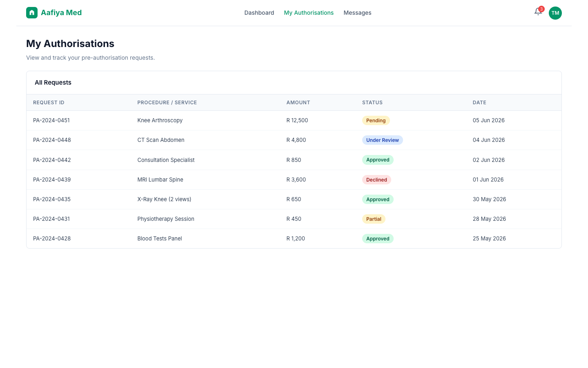Open the notifications bell icon
The image size is (588, 368).
click(x=538, y=12)
